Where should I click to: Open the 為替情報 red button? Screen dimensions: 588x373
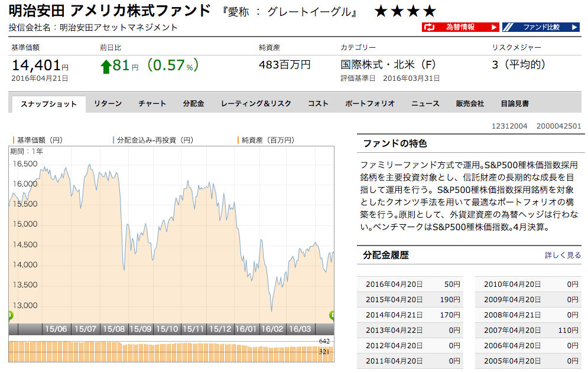pyautogui.click(x=460, y=27)
